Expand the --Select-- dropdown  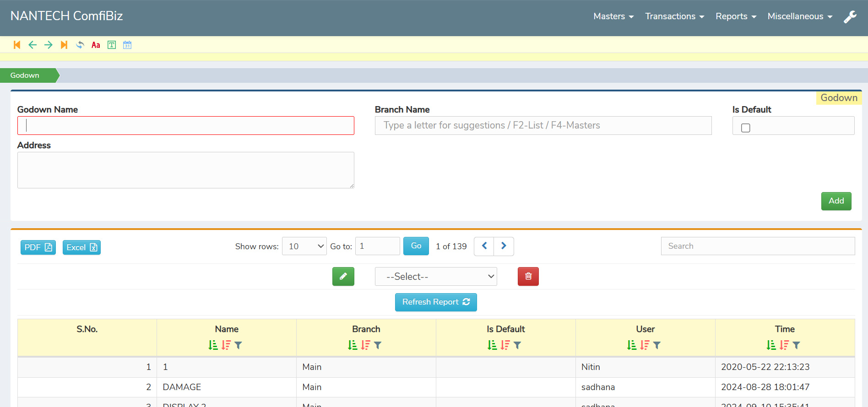click(435, 277)
